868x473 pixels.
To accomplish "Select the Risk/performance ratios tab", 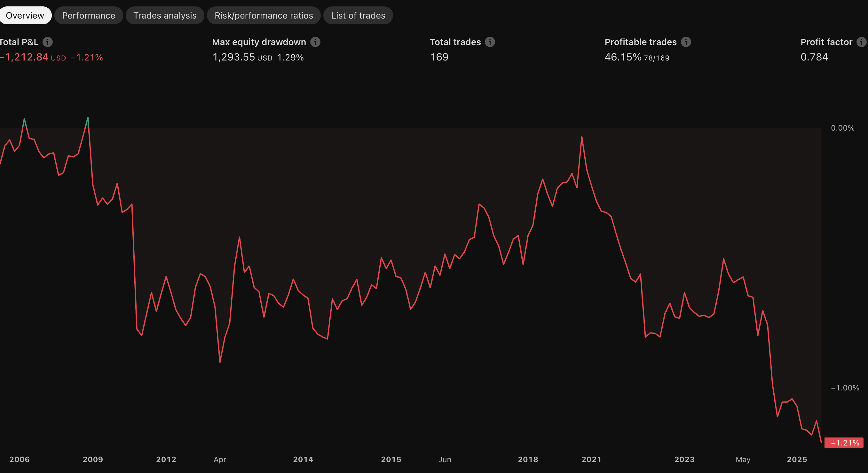I will 264,15.
